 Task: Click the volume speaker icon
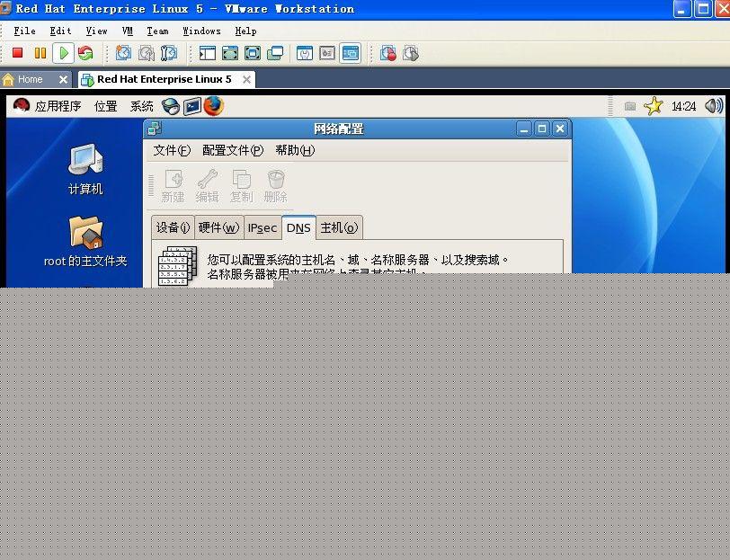[x=714, y=106]
